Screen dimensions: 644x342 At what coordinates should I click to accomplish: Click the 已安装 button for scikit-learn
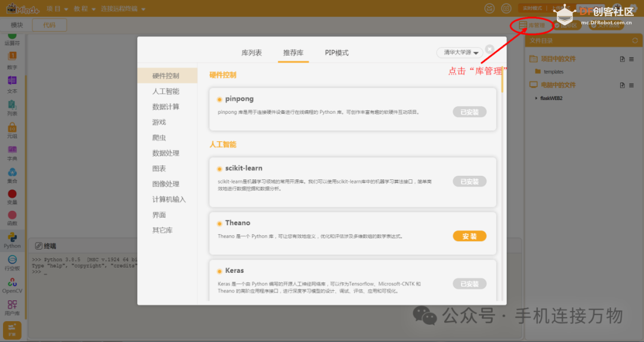(x=469, y=182)
